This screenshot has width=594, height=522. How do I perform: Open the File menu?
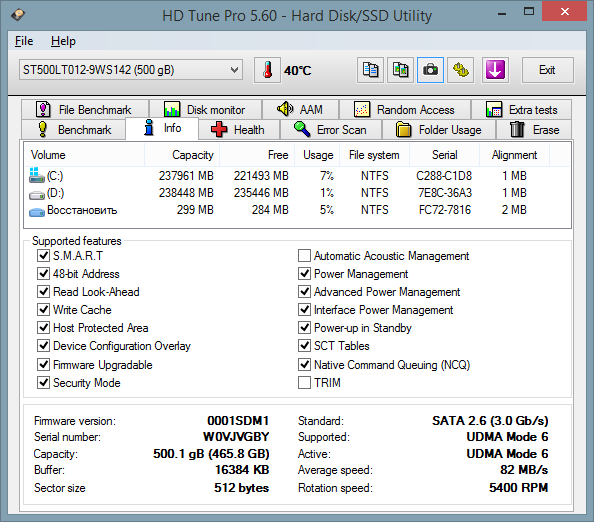[24, 41]
